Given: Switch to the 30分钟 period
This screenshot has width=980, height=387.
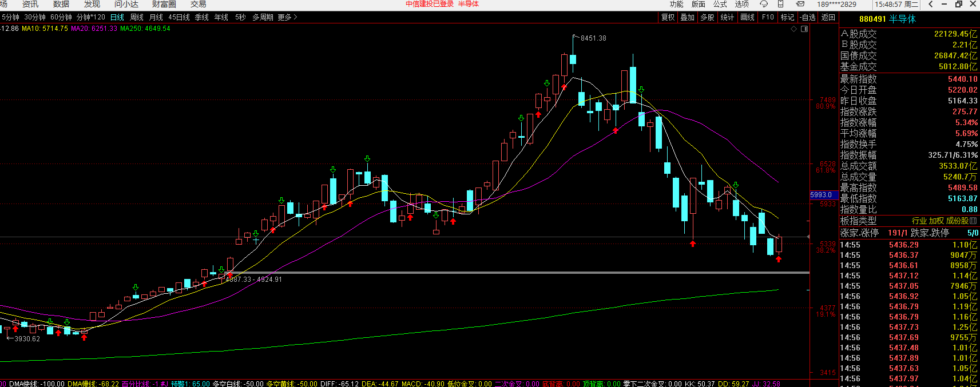Looking at the screenshot, I should (35, 17).
